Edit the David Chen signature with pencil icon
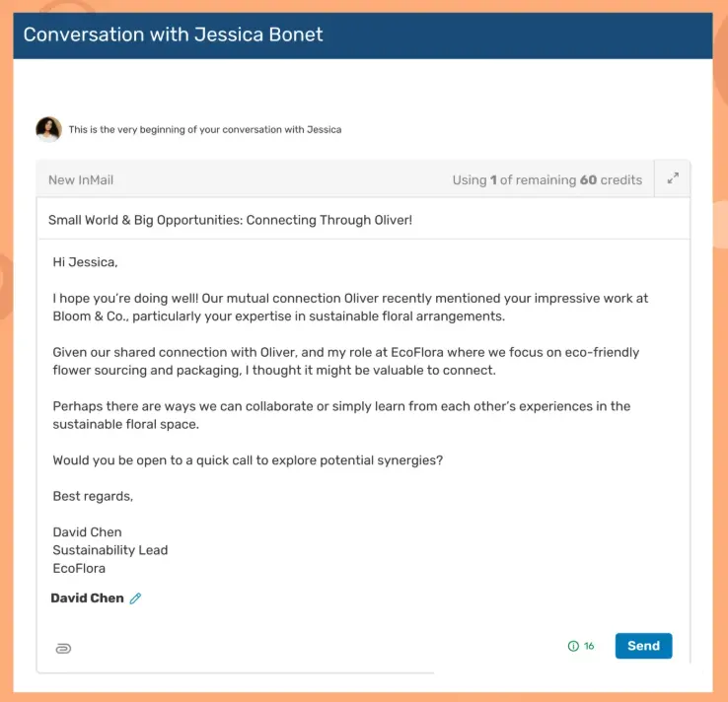728x702 pixels. point(135,598)
